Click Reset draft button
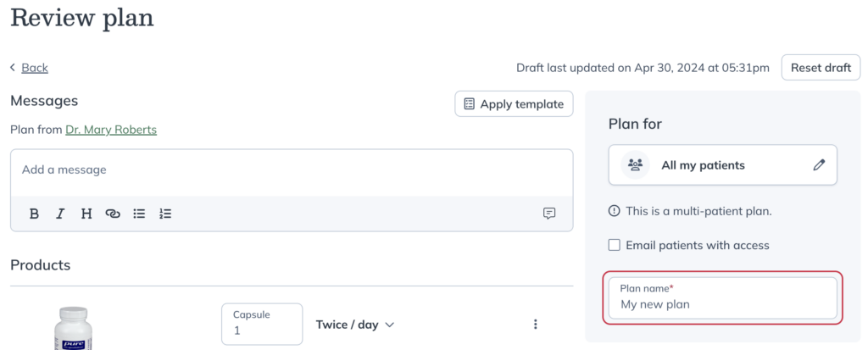 (821, 68)
